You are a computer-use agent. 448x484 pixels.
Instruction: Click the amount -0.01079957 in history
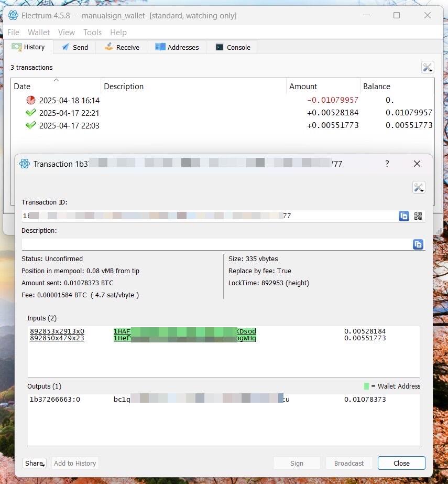click(333, 100)
